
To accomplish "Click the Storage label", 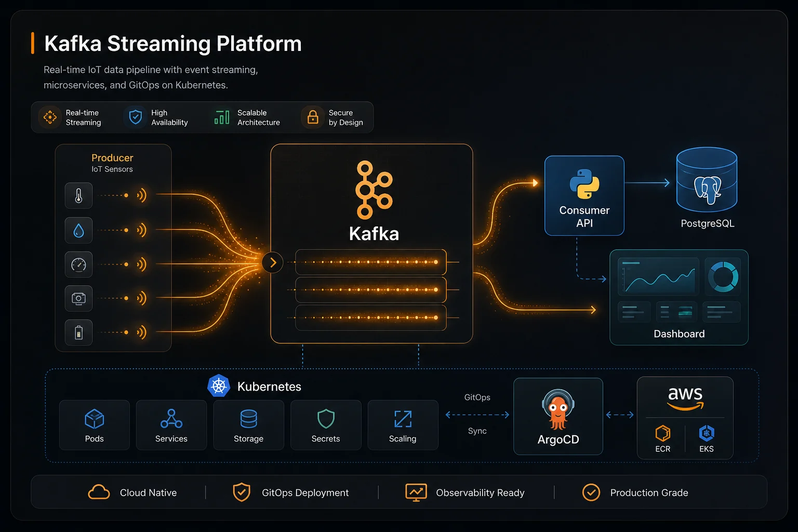I will point(248,438).
